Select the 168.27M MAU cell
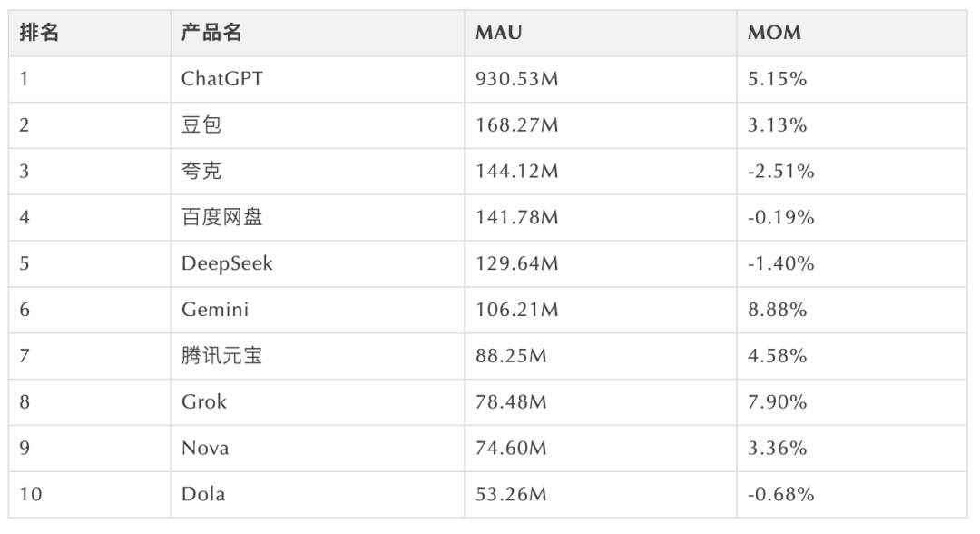Screen dimensions: 980x534 click(516, 125)
